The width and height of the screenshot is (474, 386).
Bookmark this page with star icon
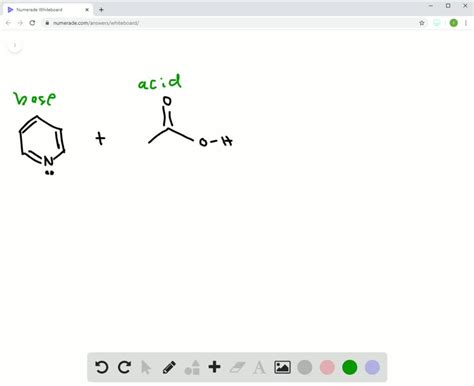pyautogui.click(x=422, y=23)
